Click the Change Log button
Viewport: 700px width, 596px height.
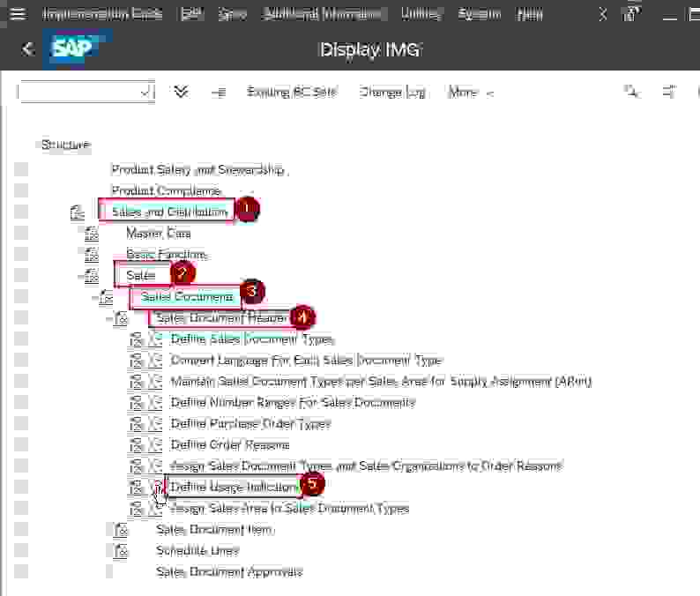[392, 92]
